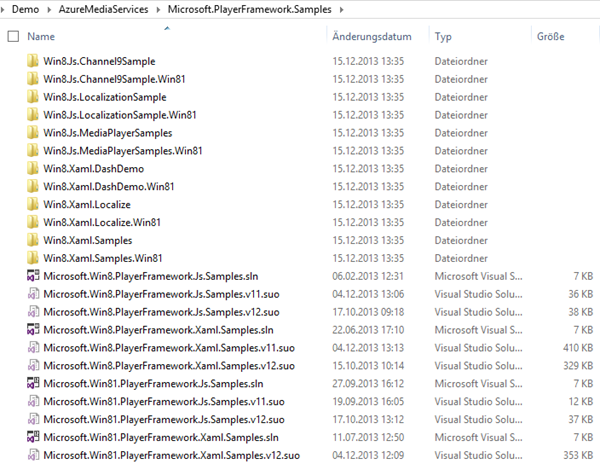Click folder icon of Win8.Xaml.DashDemo.Win81
The width and height of the screenshot is (600, 464).
33,186
